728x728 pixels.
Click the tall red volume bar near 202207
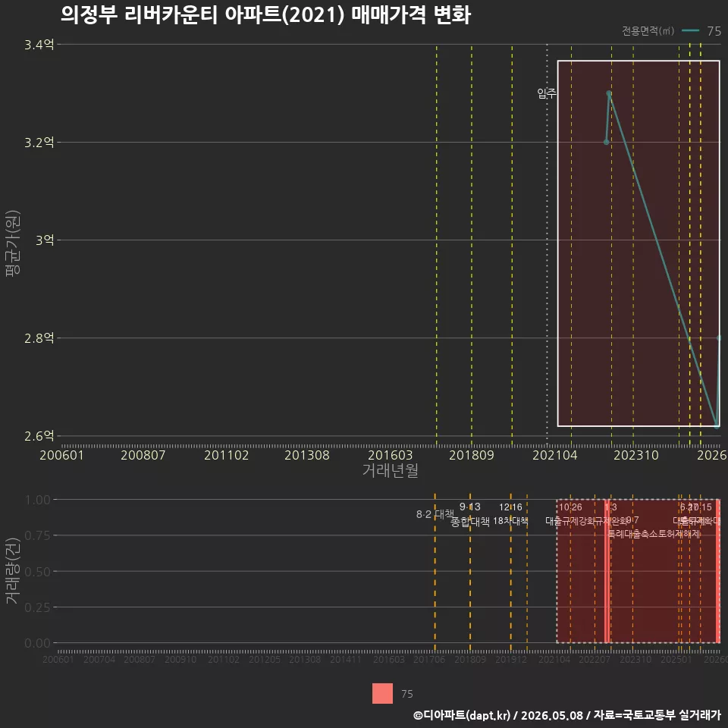[607, 571]
